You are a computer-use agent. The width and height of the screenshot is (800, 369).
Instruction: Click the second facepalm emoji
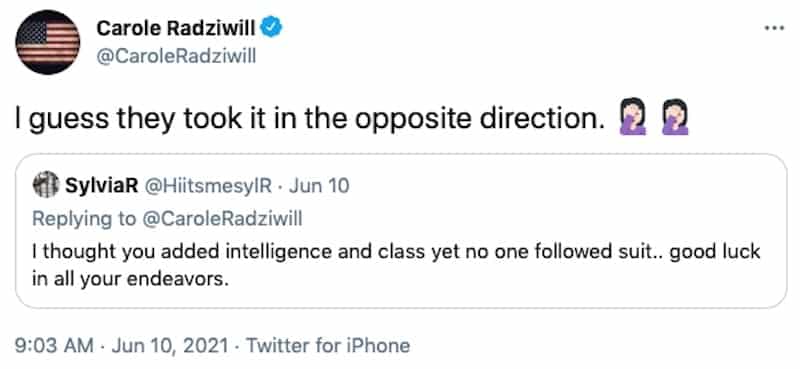(675, 120)
